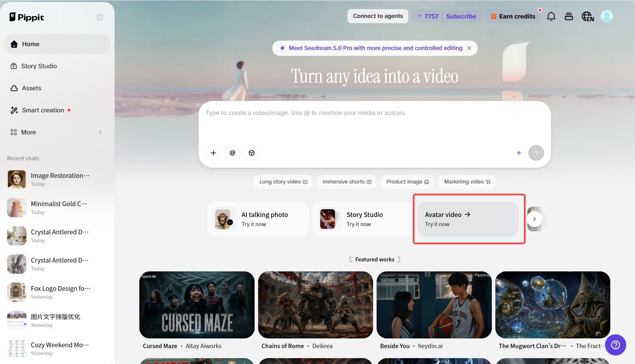The image size is (635, 364).
Task: Click the Altay Aiworks author name
Action: 203,346
